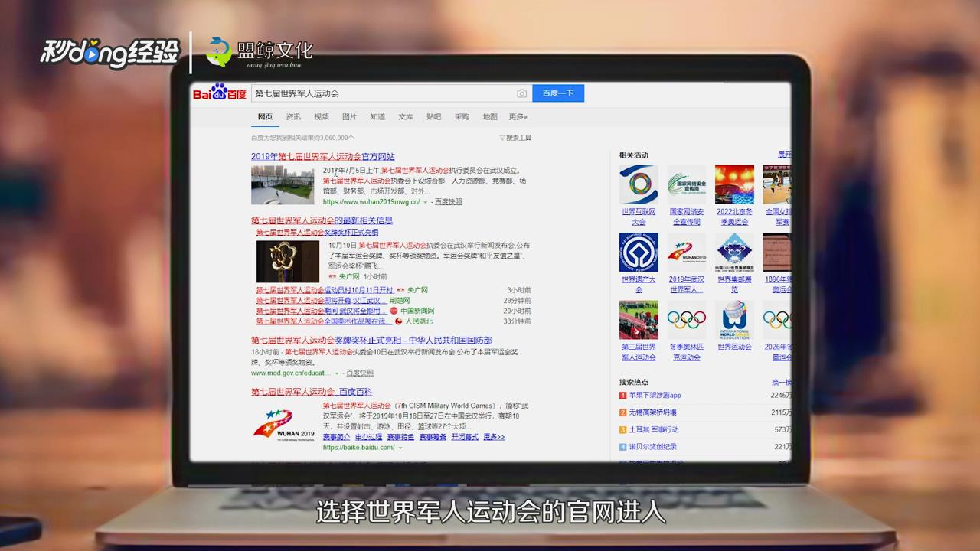
Task: Open the 赛事简介 sublink
Action: point(336,437)
